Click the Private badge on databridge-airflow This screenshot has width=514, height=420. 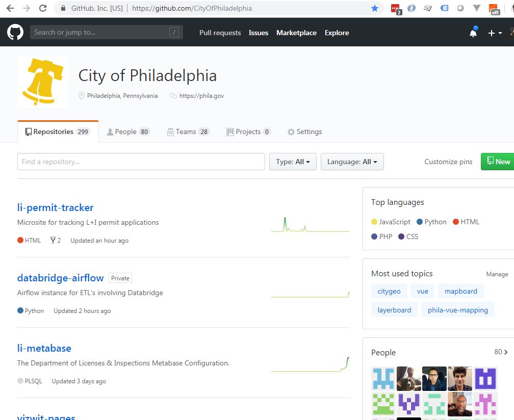[120, 278]
